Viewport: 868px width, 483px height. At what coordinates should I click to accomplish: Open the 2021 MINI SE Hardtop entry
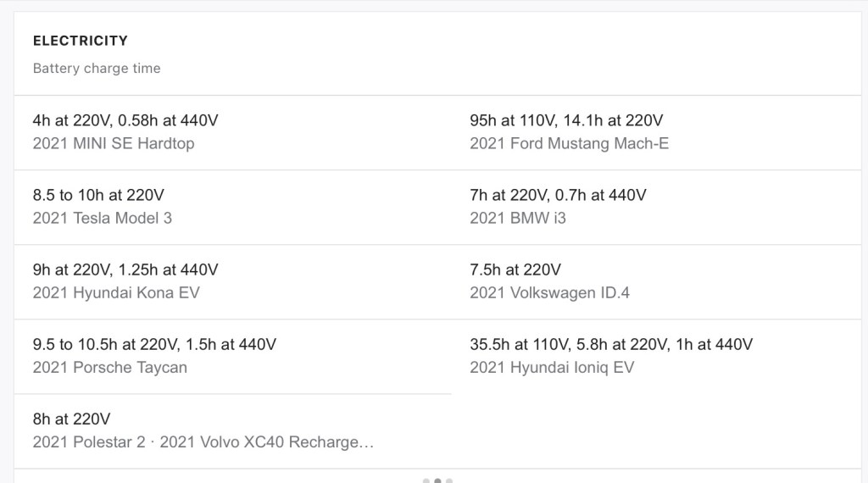pos(114,144)
